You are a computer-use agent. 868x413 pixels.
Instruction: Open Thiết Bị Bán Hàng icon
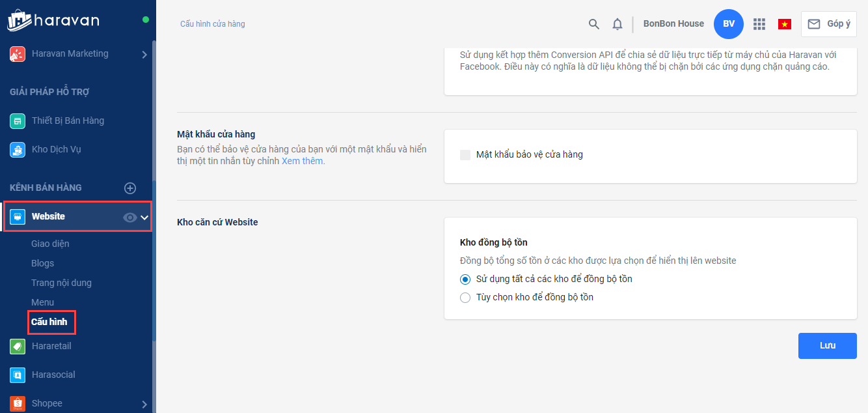coord(18,121)
